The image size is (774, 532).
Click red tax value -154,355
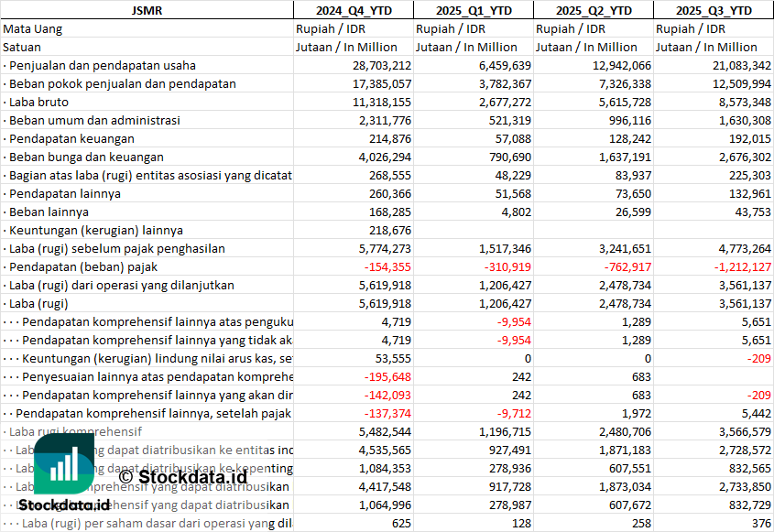coord(387,267)
